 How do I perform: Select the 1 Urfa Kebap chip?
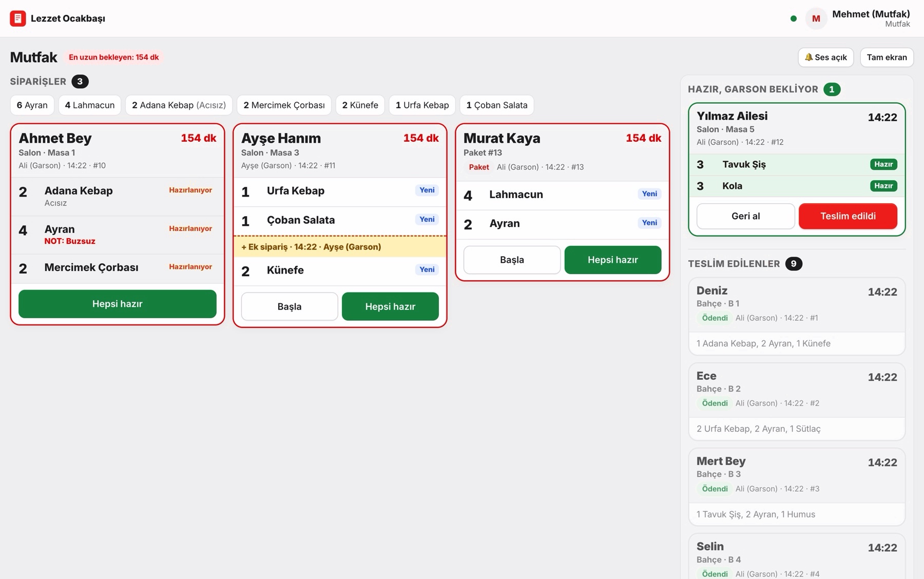(x=422, y=105)
